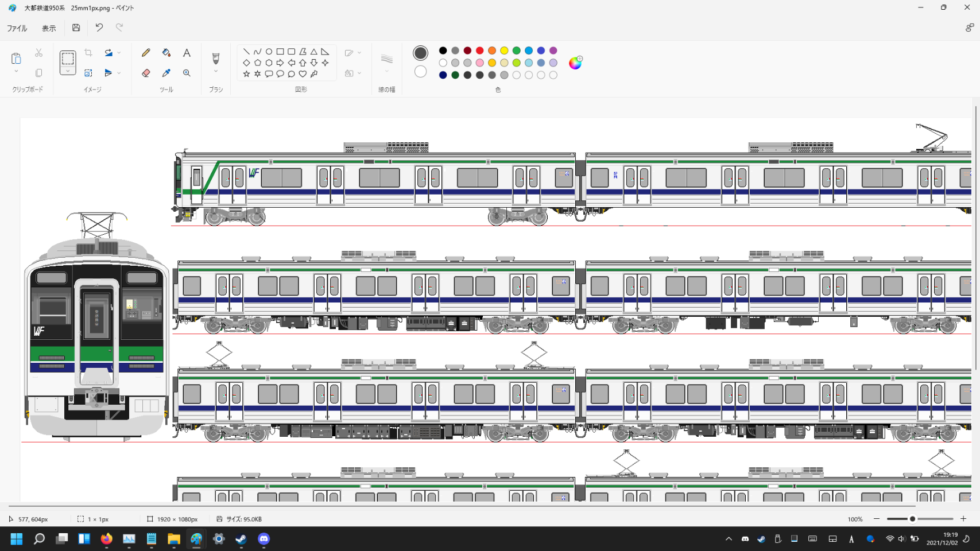Expand the Brush options dropdown
Image resolution: width=980 pixels, height=551 pixels.
tap(216, 72)
